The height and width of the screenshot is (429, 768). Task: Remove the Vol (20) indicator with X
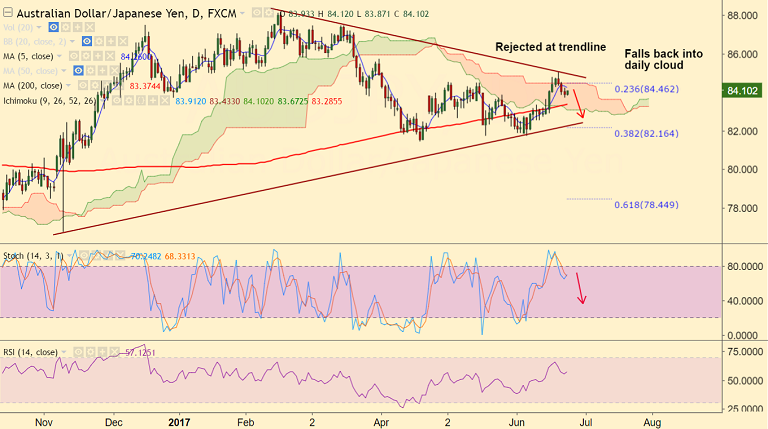[x=90, y=27]
